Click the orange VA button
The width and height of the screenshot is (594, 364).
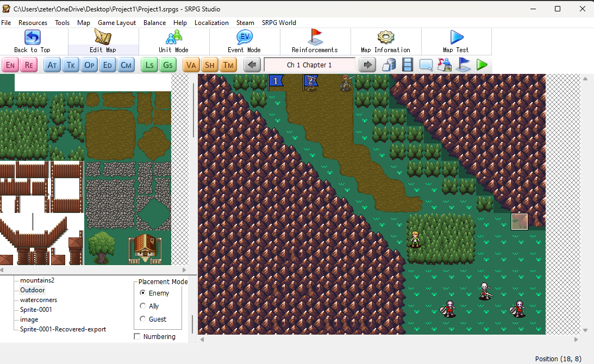click(x=191, y=65)
